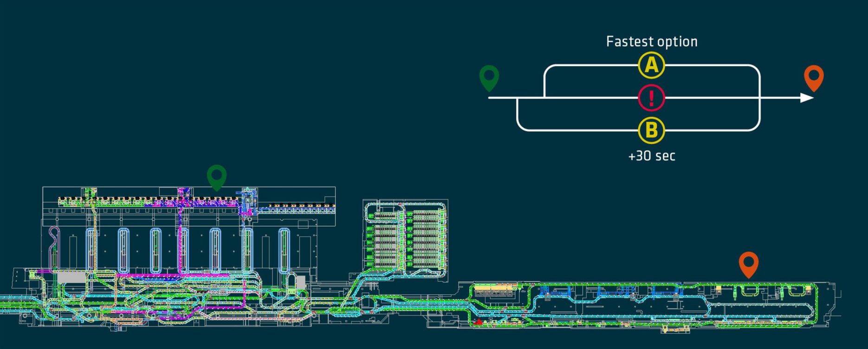Select the red exclamation warning marker
The height and width of the screenshot is (349, 868).
tap(651, 98)
